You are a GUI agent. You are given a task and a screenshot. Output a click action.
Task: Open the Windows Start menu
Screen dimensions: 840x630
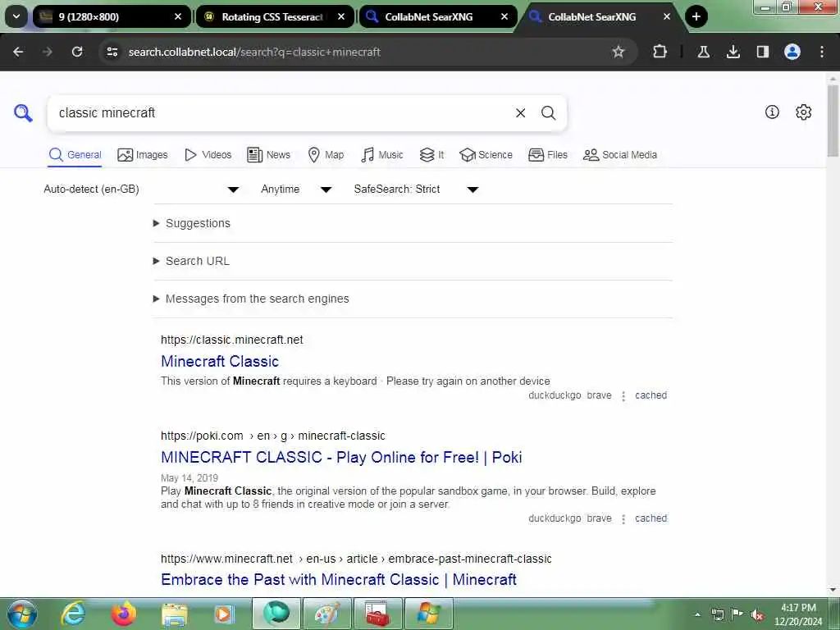click(x=21, y=614)
